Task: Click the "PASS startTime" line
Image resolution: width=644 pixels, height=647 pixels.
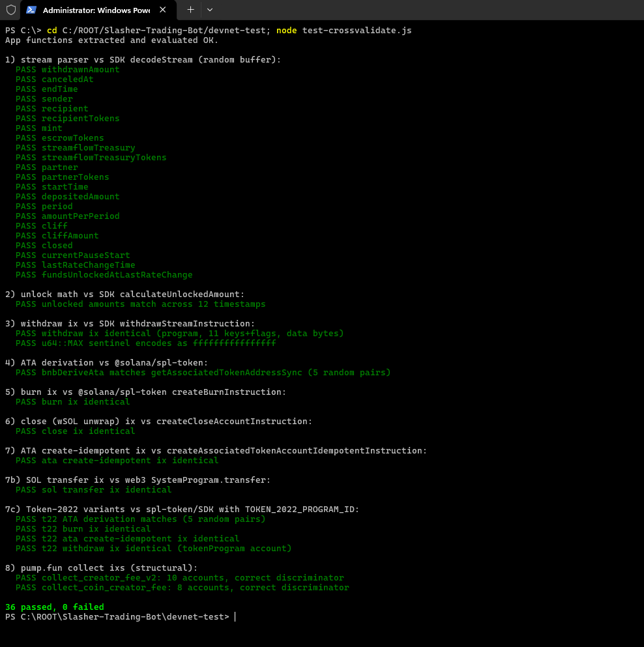Action: (52, 186)
